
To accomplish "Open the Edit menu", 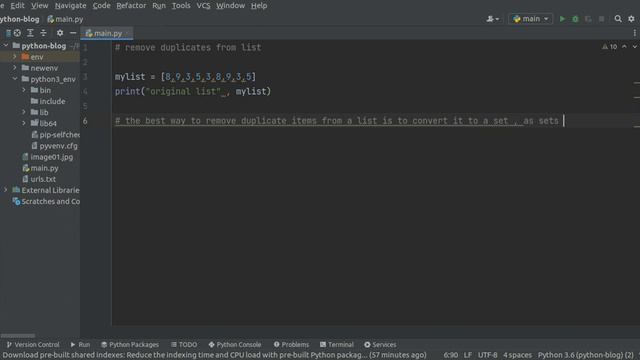I will [17, 6].
